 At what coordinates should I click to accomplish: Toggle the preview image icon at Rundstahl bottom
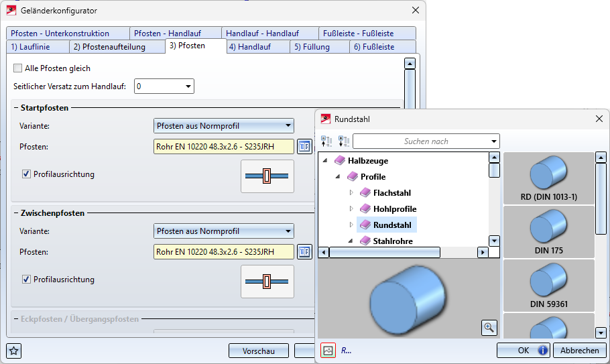328,351
